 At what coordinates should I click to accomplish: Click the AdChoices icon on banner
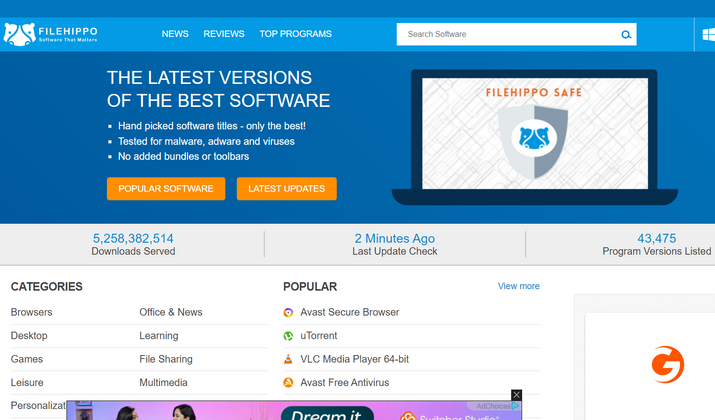pos(516,406)
